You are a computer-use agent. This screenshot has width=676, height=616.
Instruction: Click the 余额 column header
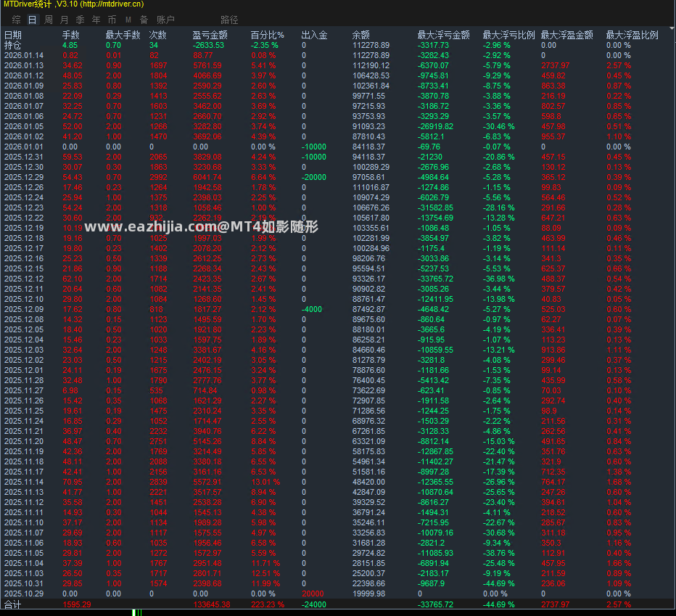point(361,35)
